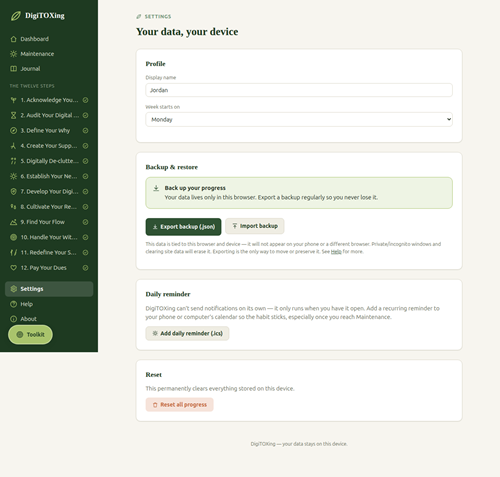The width and height of the screenshot is (500, 477).
Task: Click the Import backup button
Action: (x=255, y=226)
